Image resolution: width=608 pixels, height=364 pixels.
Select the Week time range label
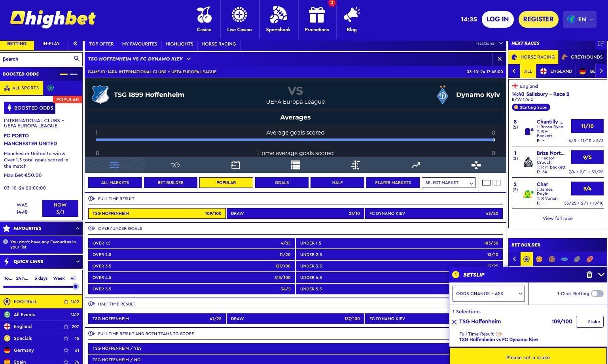coord(59,278)
